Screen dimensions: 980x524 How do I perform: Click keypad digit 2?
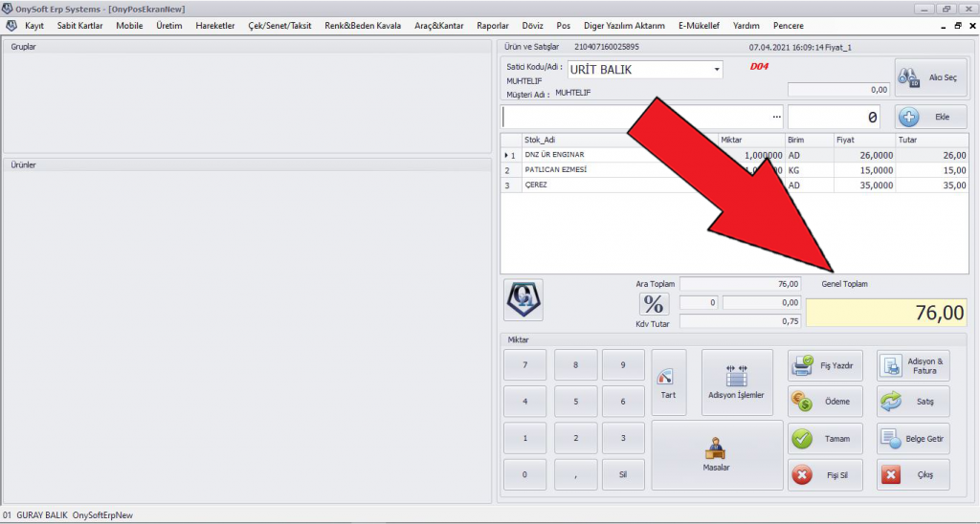point(575,438)
